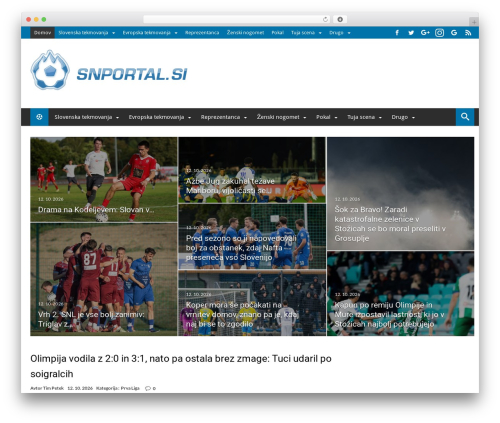Click the comments bubble icon under article

tap(148, 388)
